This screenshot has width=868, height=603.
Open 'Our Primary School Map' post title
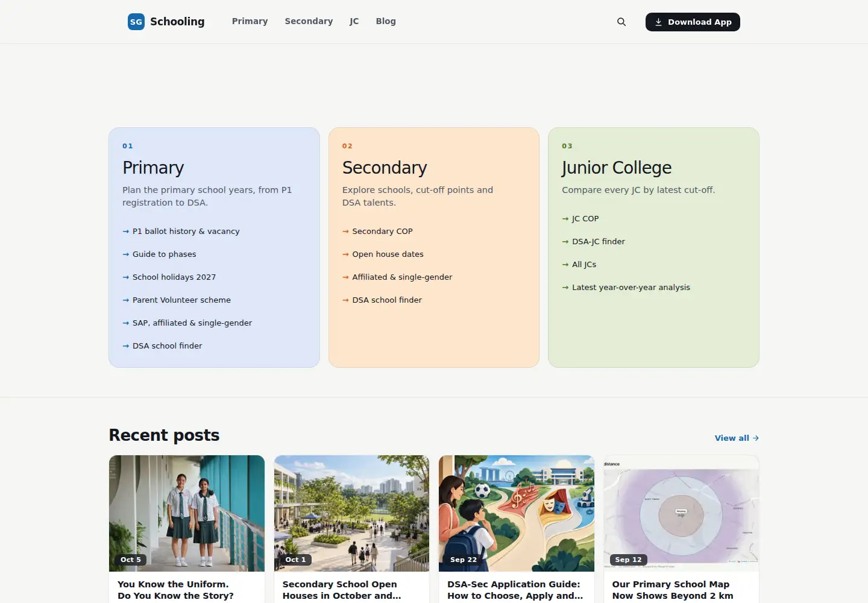point(673,590)
